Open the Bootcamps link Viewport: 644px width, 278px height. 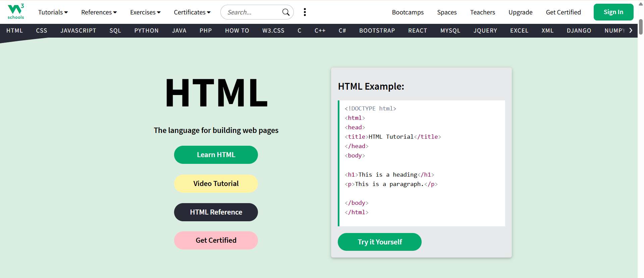pyautogui.click(x=408, y=12)
